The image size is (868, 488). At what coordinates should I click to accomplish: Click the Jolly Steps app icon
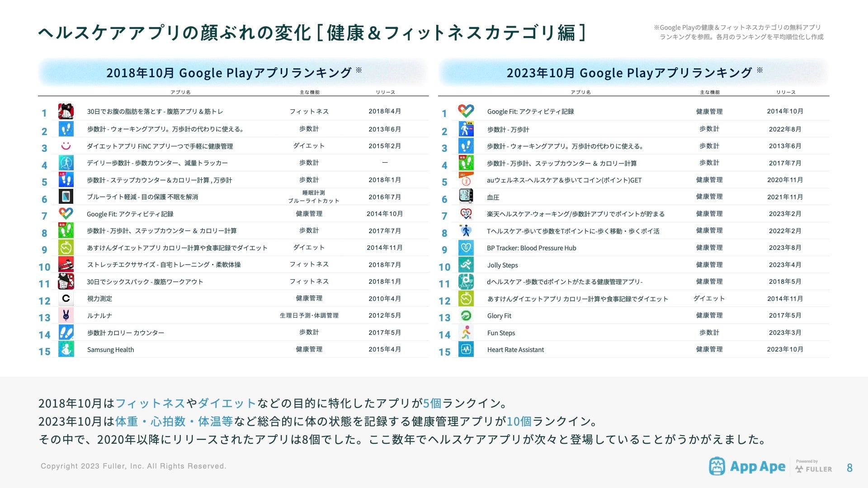click(466, 265)
